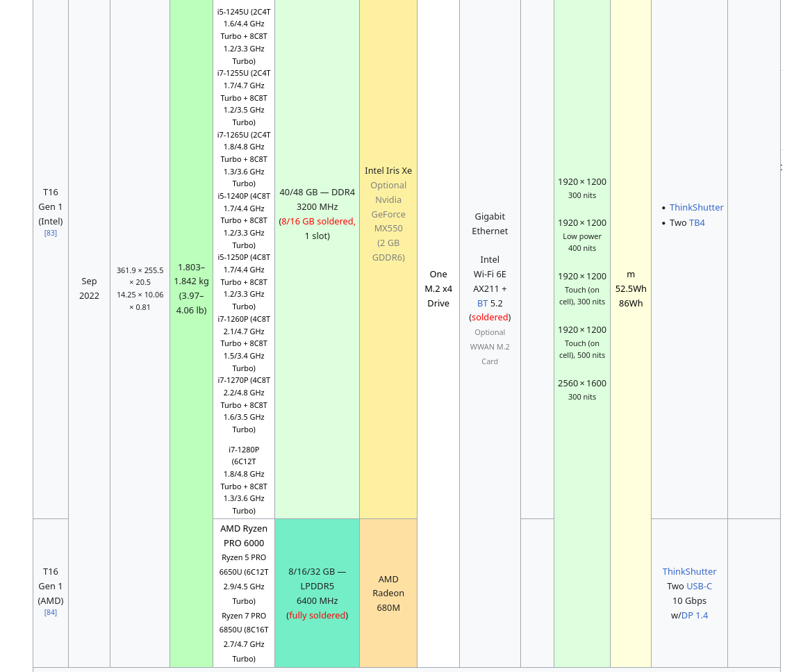The image size is (785, 672).
Task: Open reference 84 for T16 Gen 1 AMD
Action: pyautogui.click(x=51, y=612)
